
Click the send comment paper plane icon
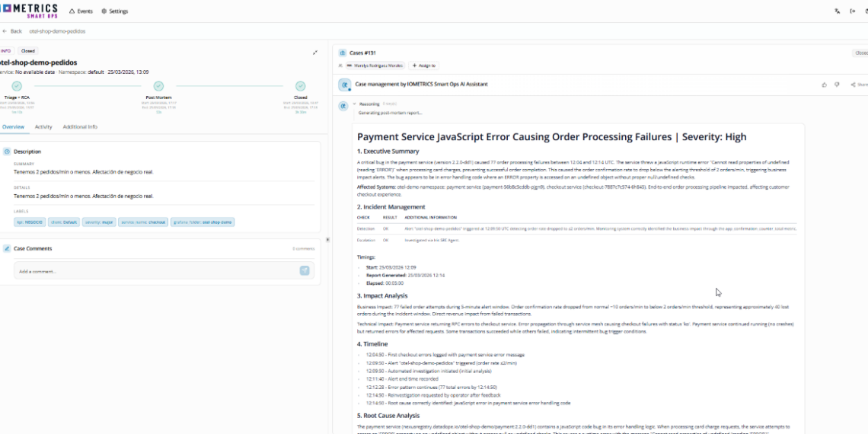click(305, 271)
